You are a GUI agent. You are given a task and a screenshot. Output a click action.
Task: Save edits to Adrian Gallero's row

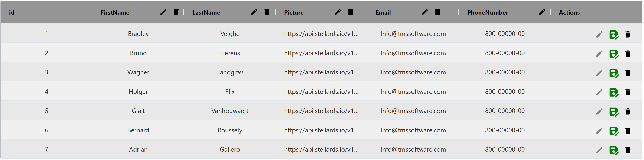pyautogui.click(x=614, y=149)
